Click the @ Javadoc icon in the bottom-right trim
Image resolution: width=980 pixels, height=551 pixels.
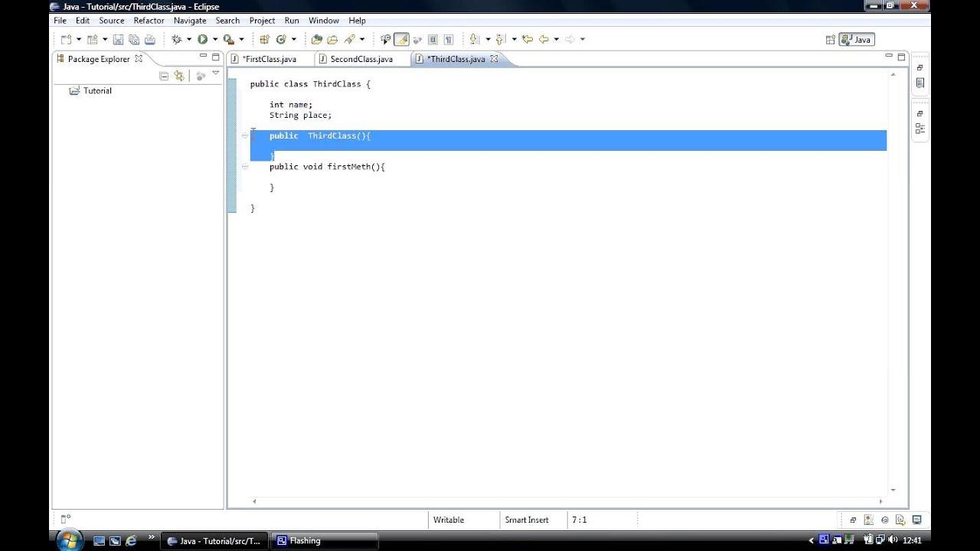coord(885,520)
